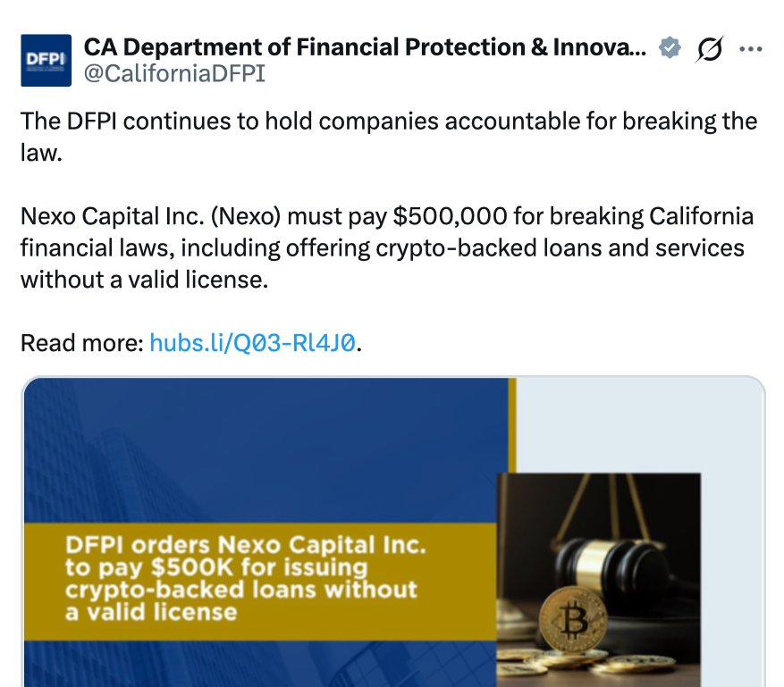This screenshot has width=784, height=687.
Task: Click the 'Read more:' text
Action: (82, 343)
